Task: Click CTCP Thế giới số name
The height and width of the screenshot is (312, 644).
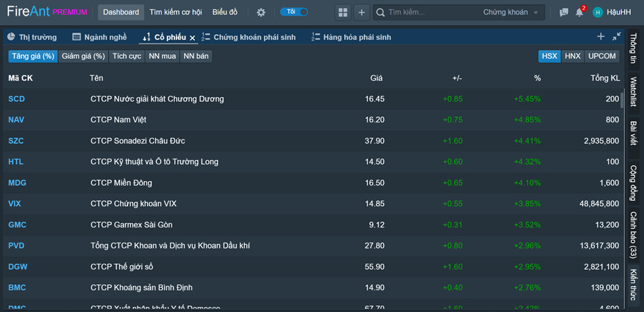Action: point(122,267)
